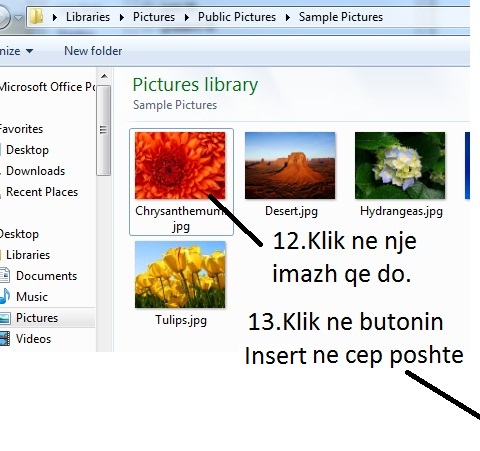Open Recent Places in Favorites
The height and width of the screenshot is (451, 480).
pos(42,192)
